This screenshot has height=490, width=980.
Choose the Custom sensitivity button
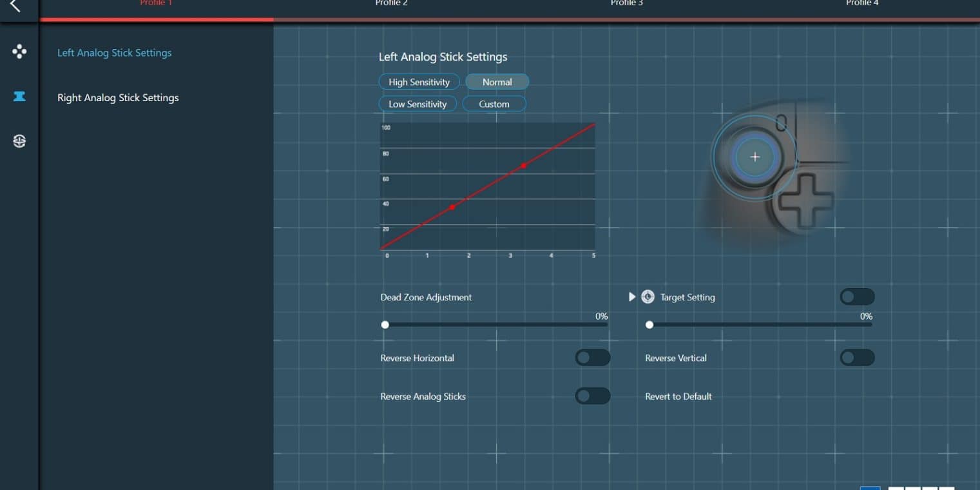494,104
